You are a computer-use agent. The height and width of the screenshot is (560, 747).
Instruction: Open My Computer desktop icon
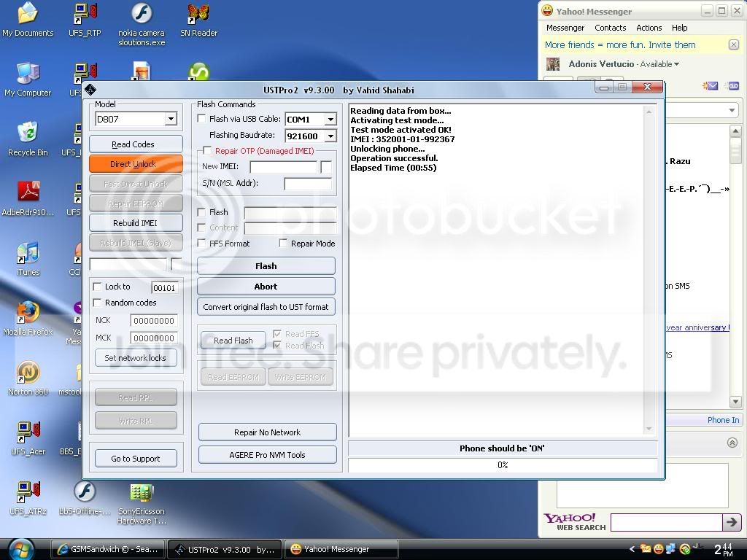(x=28, y=79)
